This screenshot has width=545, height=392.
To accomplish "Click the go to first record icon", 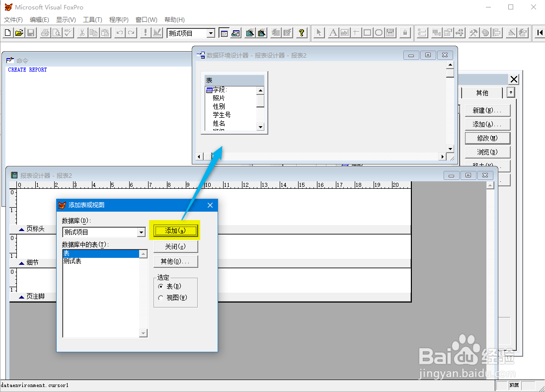I will point(540,33).
